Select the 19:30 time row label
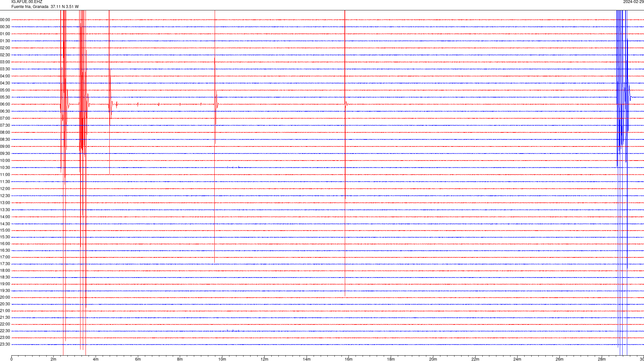This screenshot has height=362, width=644. click(5, 291)
